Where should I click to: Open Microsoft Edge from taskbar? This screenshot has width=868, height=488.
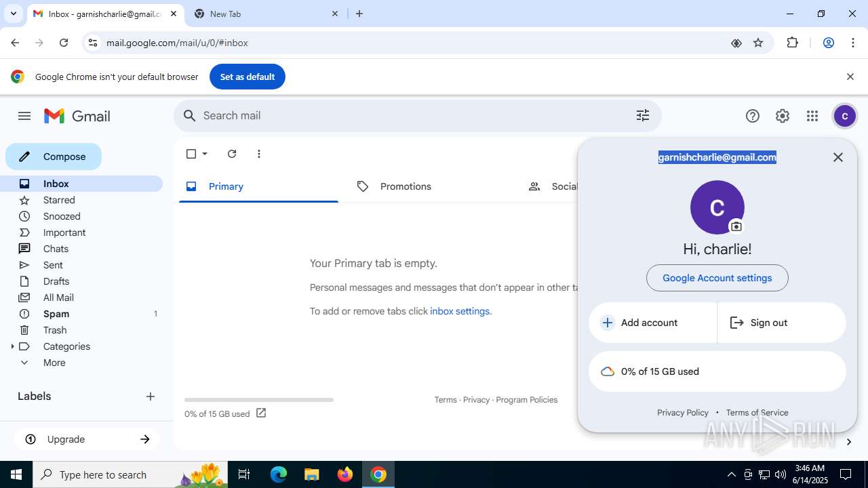(x=279, y=474)
